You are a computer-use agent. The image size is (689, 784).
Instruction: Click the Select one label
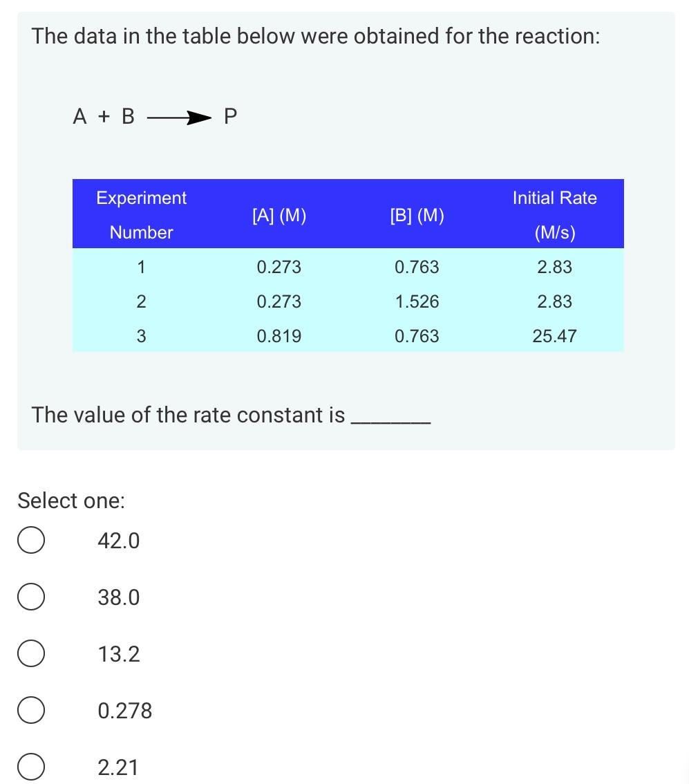coord(70,500)
